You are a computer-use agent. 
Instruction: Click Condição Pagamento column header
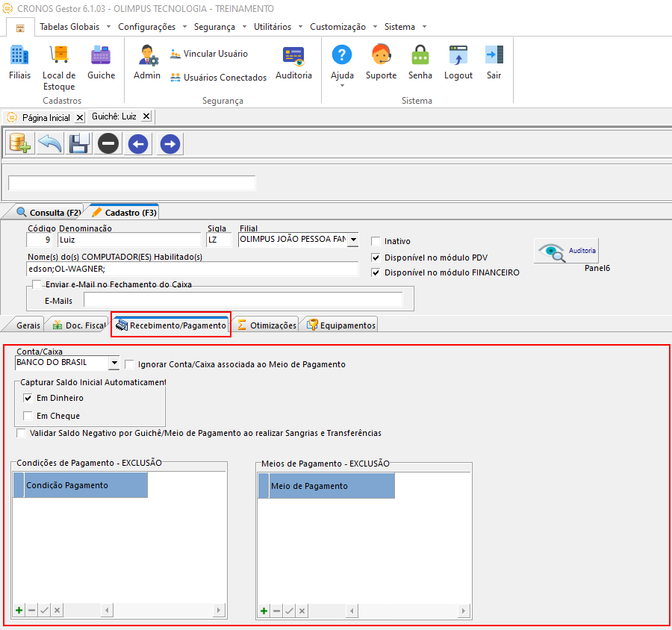click(x=86, y=485)
